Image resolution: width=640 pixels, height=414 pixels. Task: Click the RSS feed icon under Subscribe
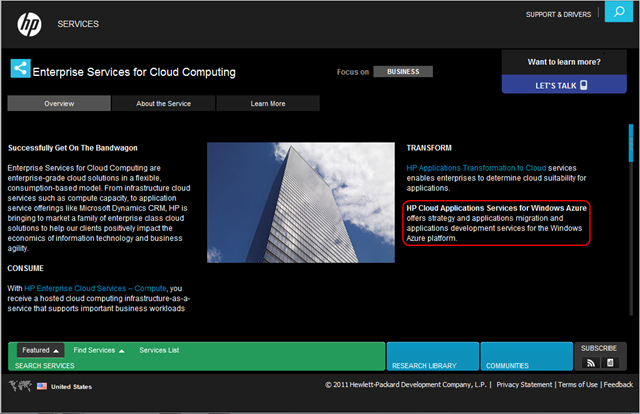(591, 363)
